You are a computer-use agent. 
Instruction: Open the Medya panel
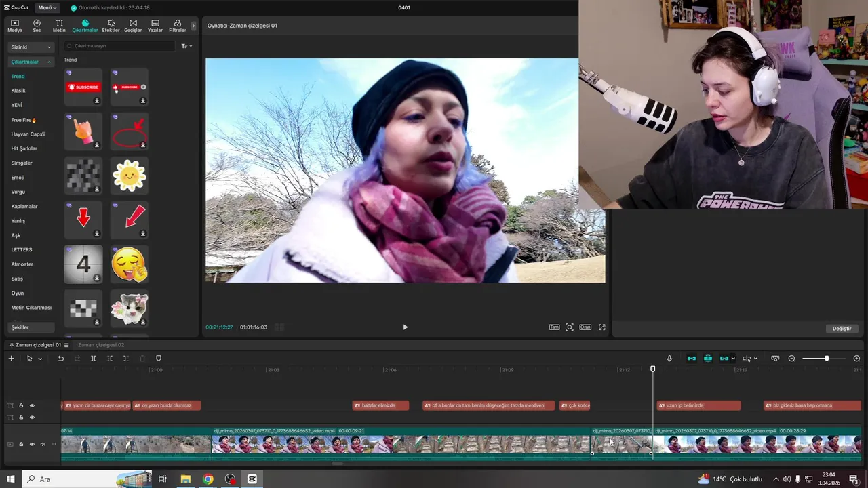14,26
